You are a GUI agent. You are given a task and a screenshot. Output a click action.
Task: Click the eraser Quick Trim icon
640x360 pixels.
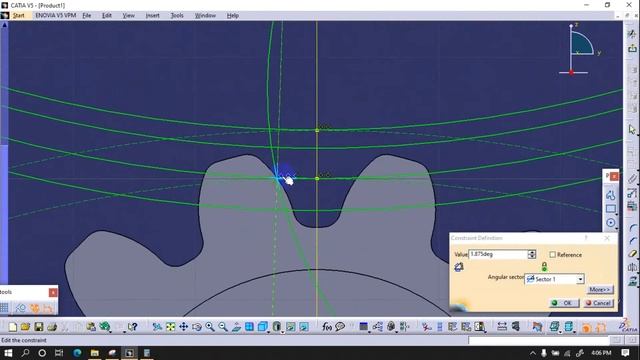(x=632, y=254)
